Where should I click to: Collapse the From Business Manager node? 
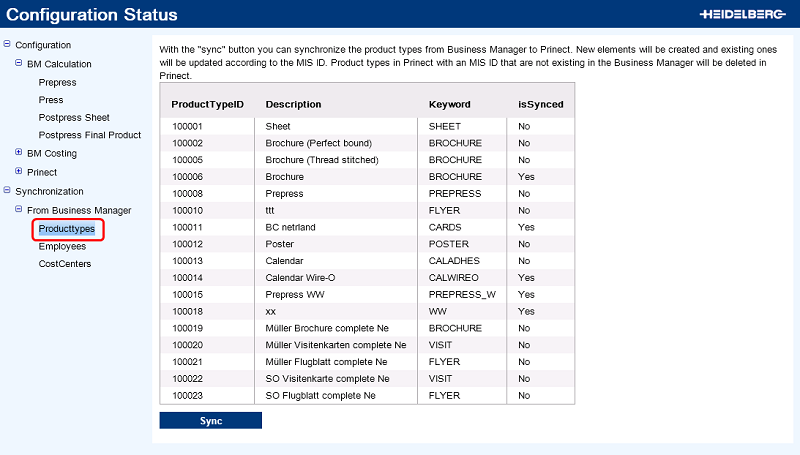[x=19, y=210]
